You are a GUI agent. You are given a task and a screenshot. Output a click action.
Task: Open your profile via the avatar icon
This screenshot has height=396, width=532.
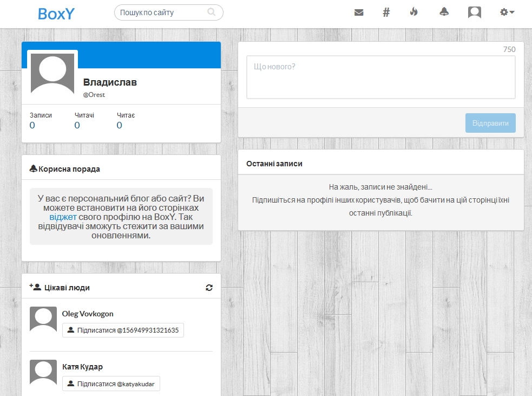coord(474,11)
